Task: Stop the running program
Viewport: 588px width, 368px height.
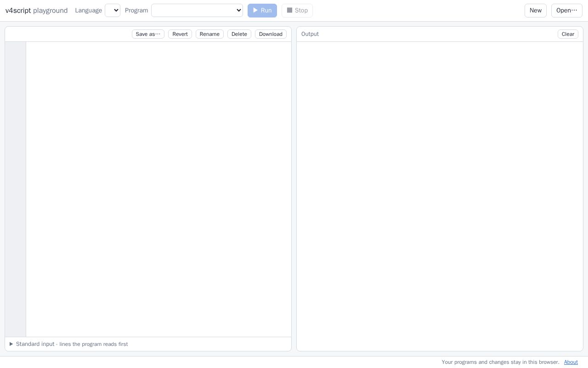Action: click(x=297, y=11)
